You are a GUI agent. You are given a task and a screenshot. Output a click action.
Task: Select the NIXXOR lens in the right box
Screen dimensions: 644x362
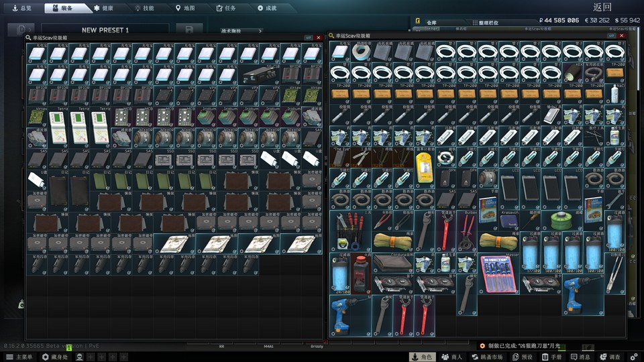488,178
